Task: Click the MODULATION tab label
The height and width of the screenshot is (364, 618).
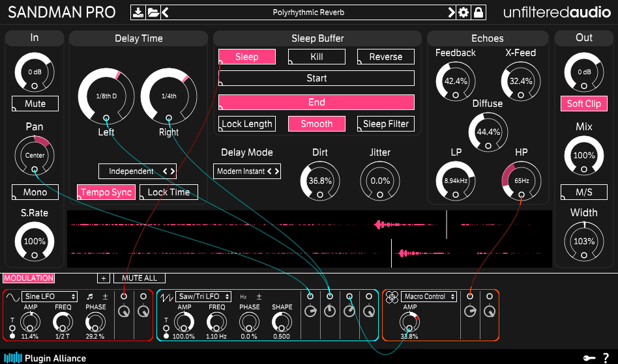Action: pos(29,278)
